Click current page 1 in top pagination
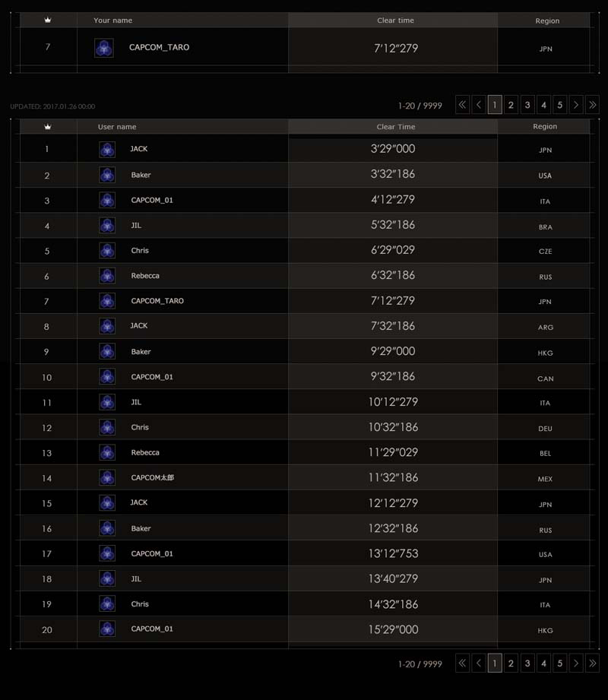This screenshot has width=608, height=700. click(x=495, y=105)
